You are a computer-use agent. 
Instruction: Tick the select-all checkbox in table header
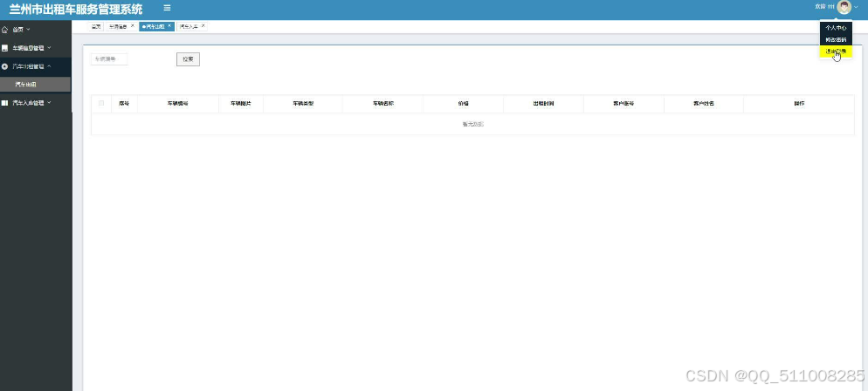click(101, 103)
